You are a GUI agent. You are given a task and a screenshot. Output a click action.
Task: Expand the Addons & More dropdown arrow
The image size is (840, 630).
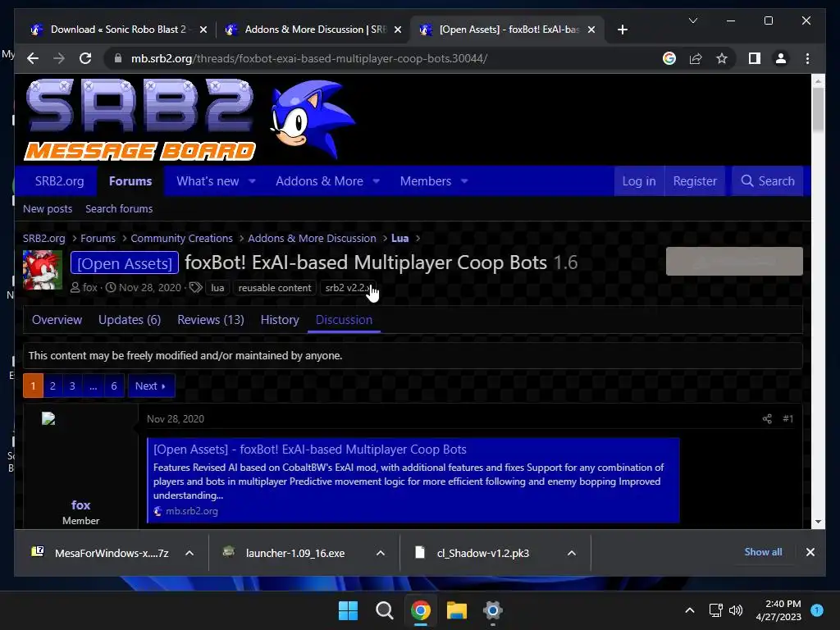[x=376, y=181]
